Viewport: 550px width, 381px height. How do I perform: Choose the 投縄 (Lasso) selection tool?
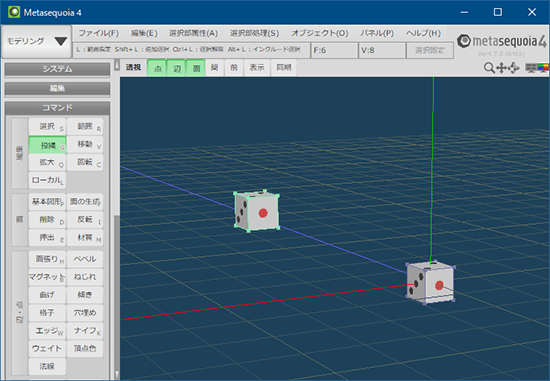[47, 145]
